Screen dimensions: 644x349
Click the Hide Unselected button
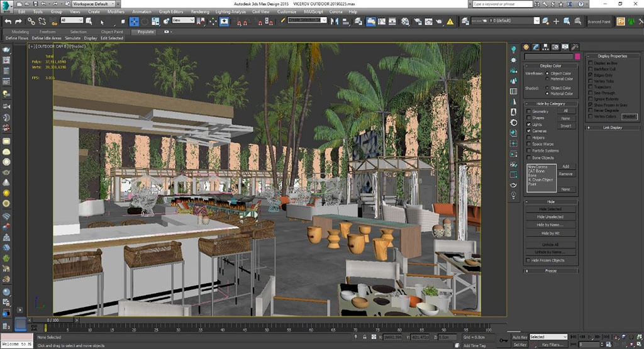(550, 216)
